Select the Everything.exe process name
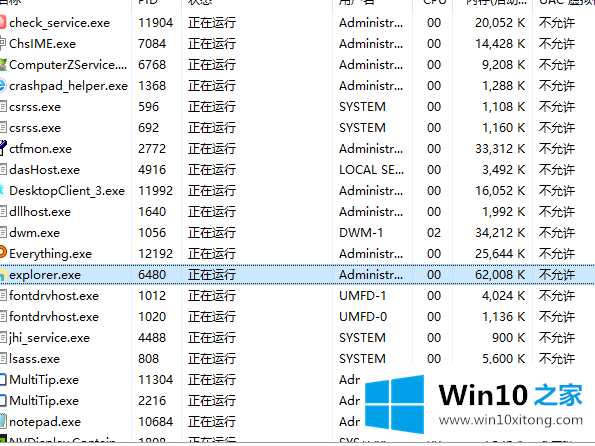595x446 pixels. (x=50, y=254)
